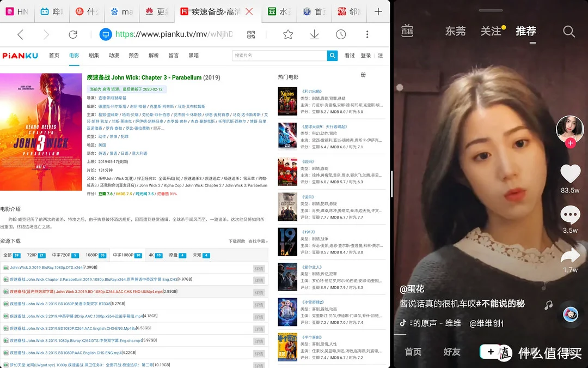The width and height of the screenshot is (588, 368).
Task: Open 预告 in the Pianku navigation
Action: tap(133, 55)
